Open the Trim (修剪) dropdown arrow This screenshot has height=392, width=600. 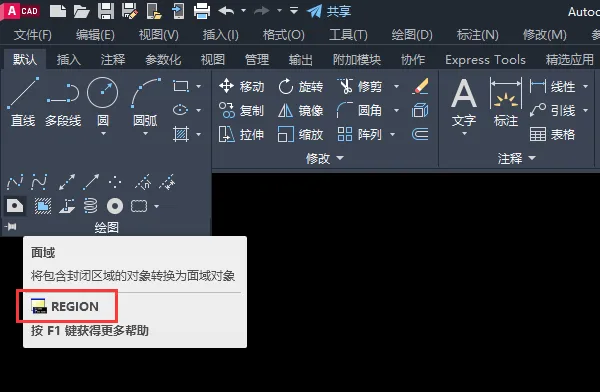(x=396, y=86)
